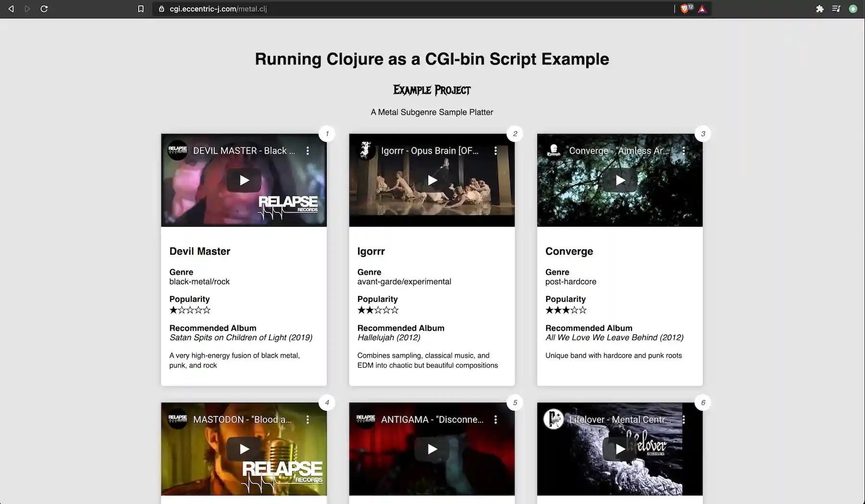
Task: Play the Antigama video
Action: point(432,449)
